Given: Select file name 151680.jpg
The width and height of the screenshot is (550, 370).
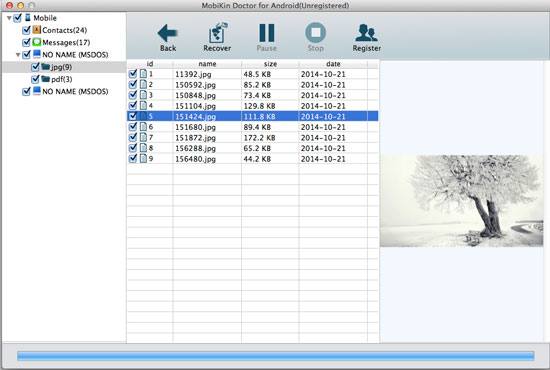Looking at the screenshot, I should click(x=195, y=127).
